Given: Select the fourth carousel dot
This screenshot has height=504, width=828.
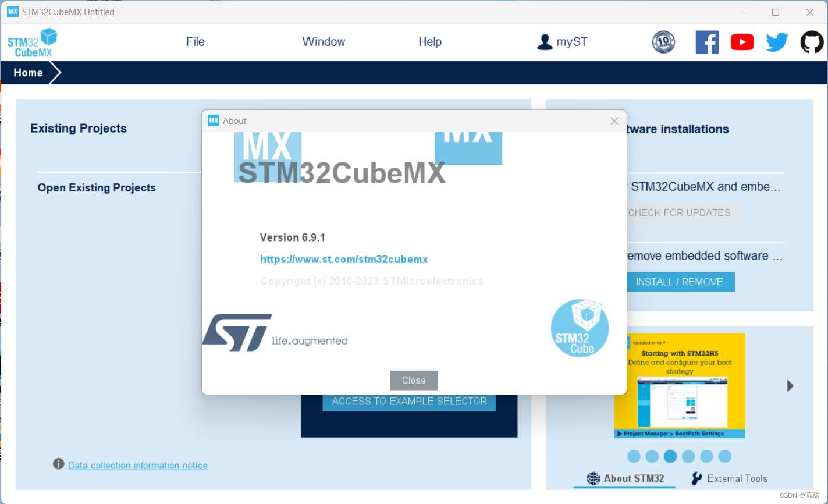Looking at the screenshot, I should [688, 456].
